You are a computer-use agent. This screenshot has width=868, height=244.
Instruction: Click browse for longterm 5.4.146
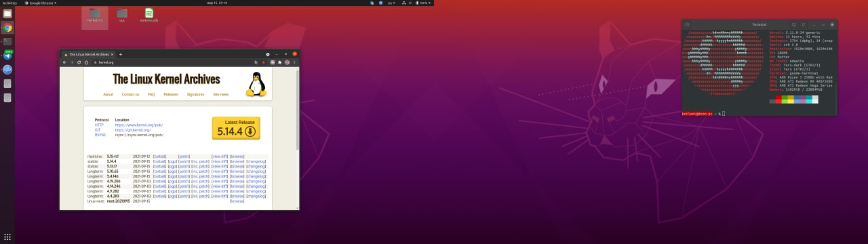(237, 176)
